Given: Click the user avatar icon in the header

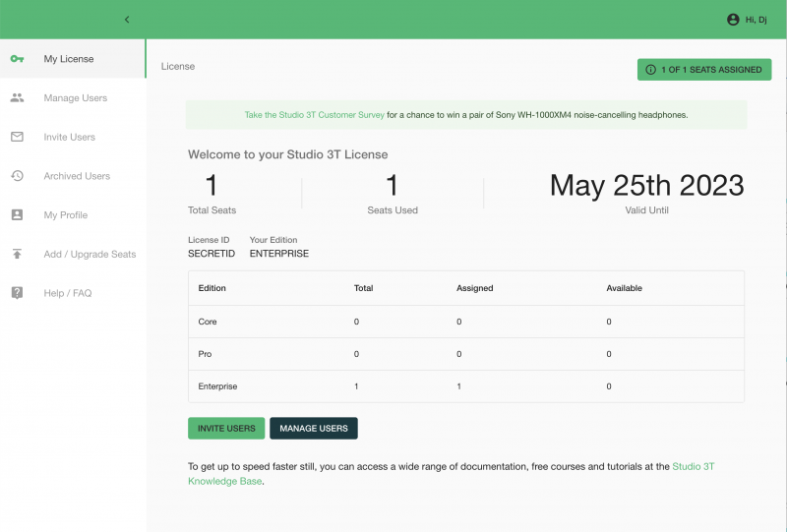Looking at the screenshot, I should (733, 20).
